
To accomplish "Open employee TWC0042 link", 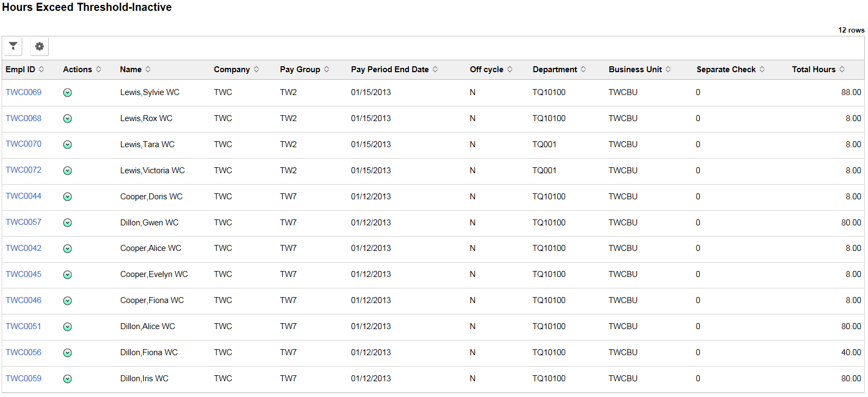I will pos(23,248).
